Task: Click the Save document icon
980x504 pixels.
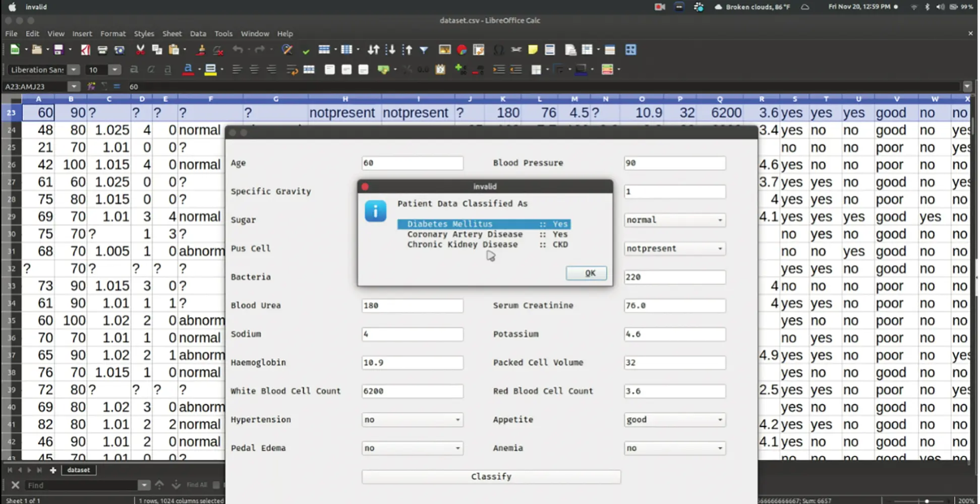Action: pyautogui.click(x=59, y=50)
